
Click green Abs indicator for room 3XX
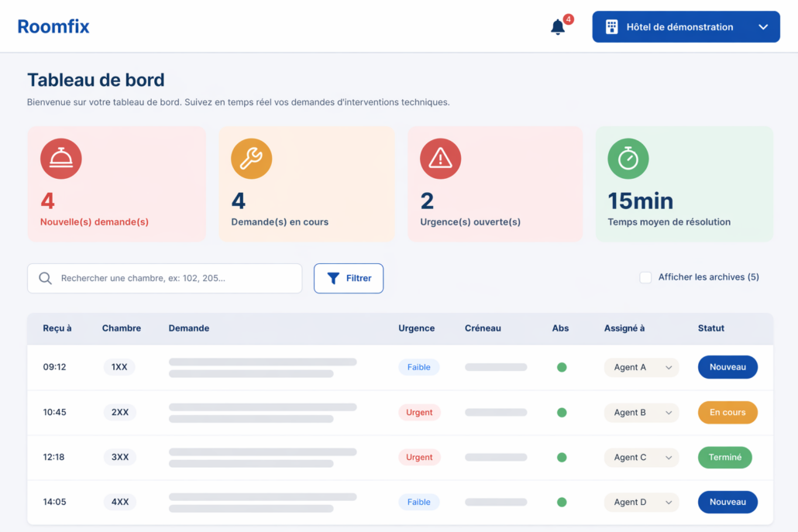tap(562, 458)
